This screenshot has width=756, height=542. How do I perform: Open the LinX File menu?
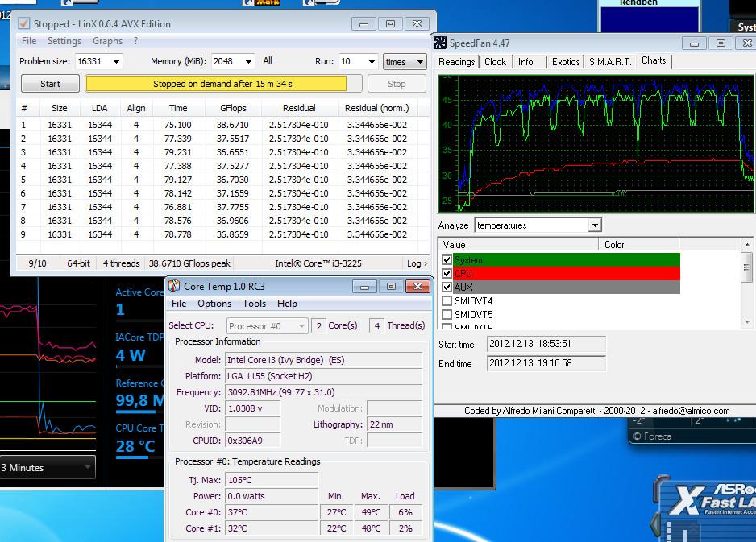29,41
